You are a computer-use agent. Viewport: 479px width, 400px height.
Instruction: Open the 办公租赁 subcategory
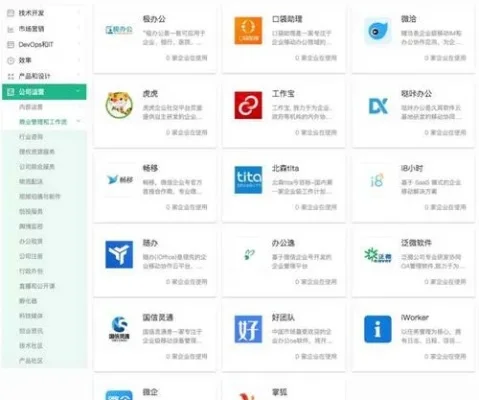click(x=31, y=241)
